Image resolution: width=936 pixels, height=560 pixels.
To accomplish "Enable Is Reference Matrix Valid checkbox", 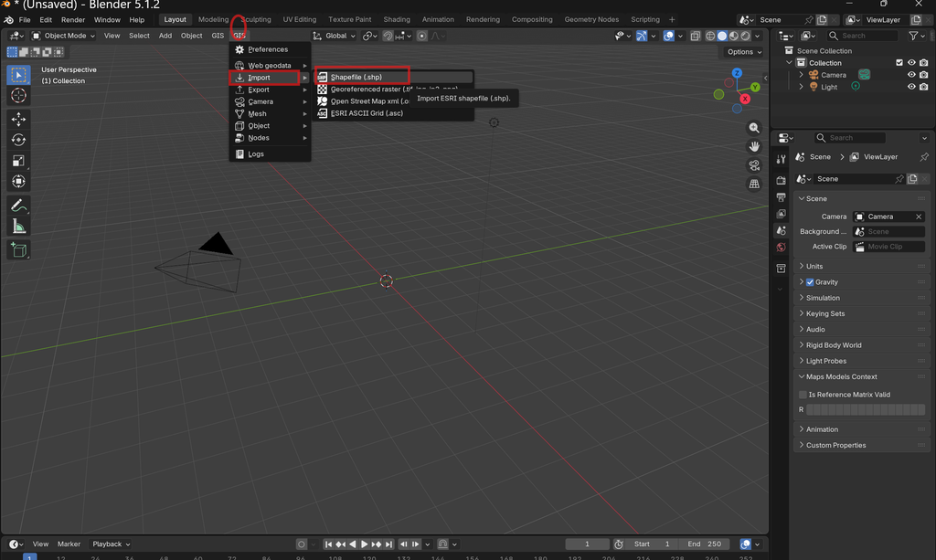I will pos(803,395).
